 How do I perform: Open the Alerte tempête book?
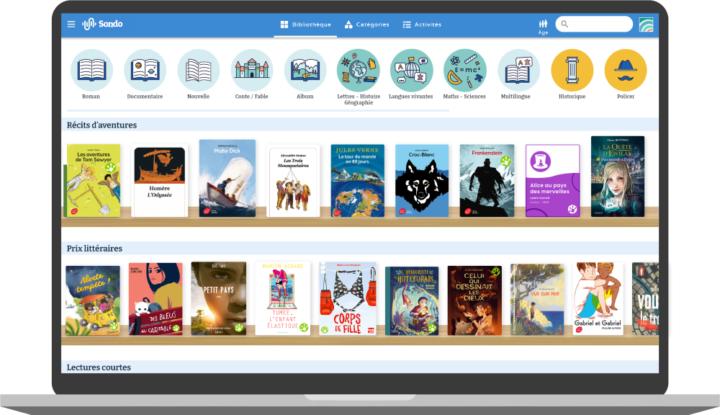[x=93, y=300]
